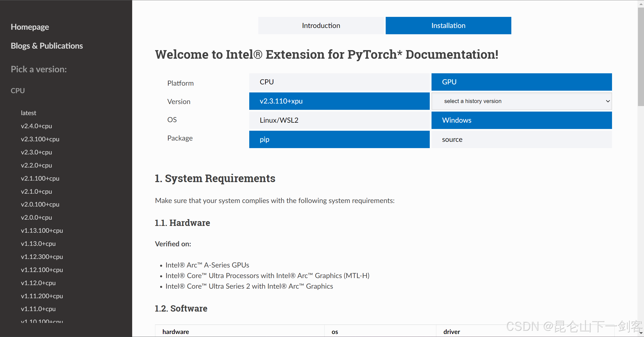This screenshot has height=337, width=644.
Task: Open Blogs & Publications
Action: tap(47, 46)
